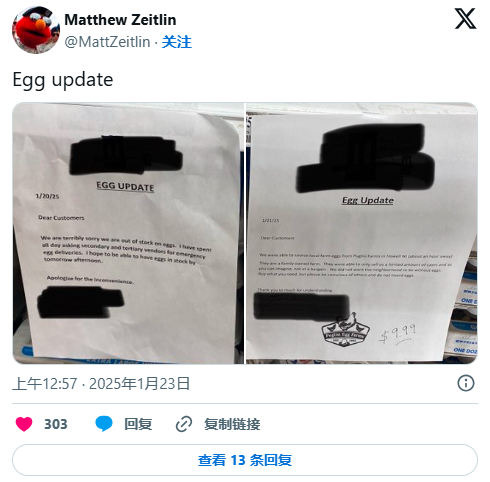
Task: Like the tweet with heart icon
Action: point(24,424)
